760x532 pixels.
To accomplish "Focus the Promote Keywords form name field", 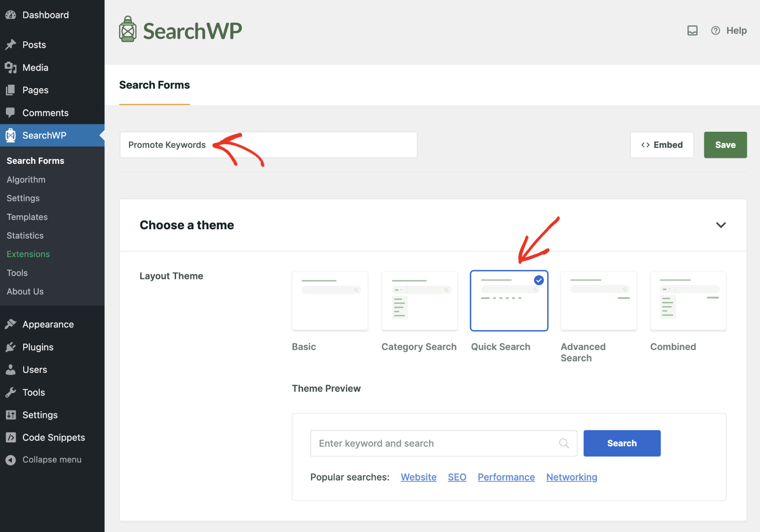I will coord(269,145).
